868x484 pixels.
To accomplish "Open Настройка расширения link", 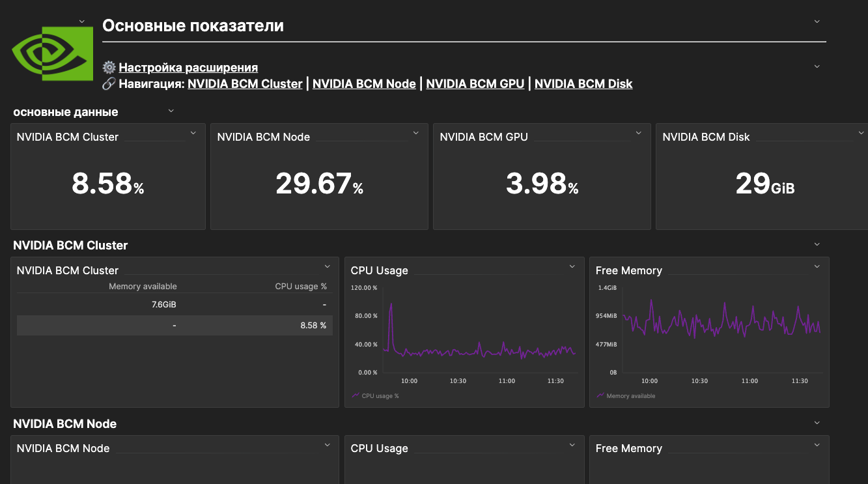I will [188, 67].
